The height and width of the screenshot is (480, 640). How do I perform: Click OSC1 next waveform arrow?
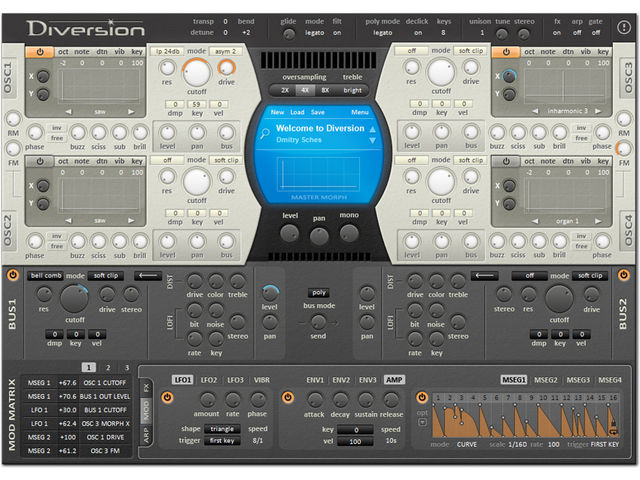point(131,111)
